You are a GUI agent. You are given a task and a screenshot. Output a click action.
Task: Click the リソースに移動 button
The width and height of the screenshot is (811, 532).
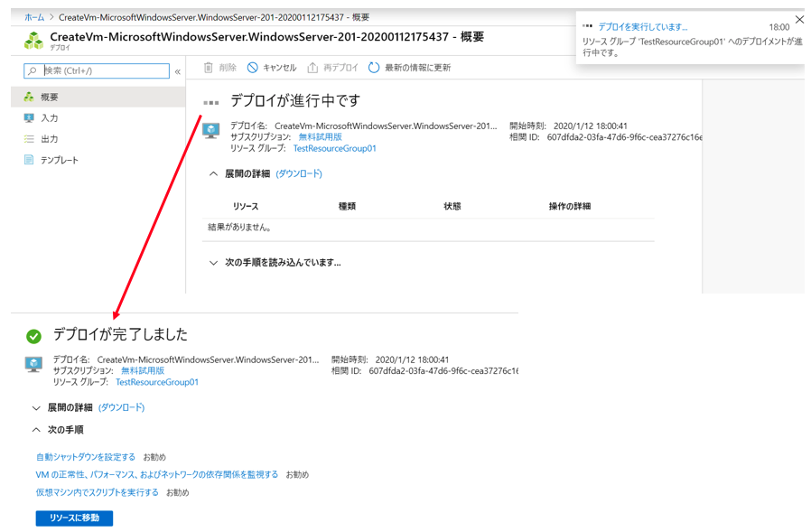point(74,518)
